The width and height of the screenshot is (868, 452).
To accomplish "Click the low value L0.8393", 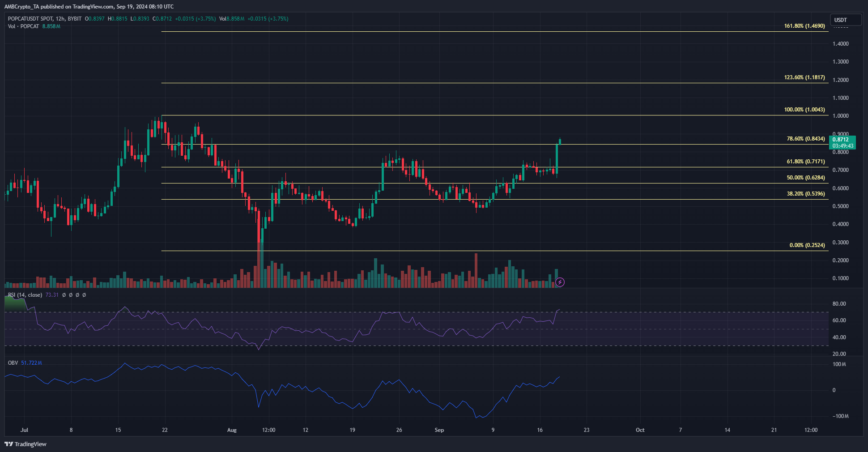I will [140, 19].
